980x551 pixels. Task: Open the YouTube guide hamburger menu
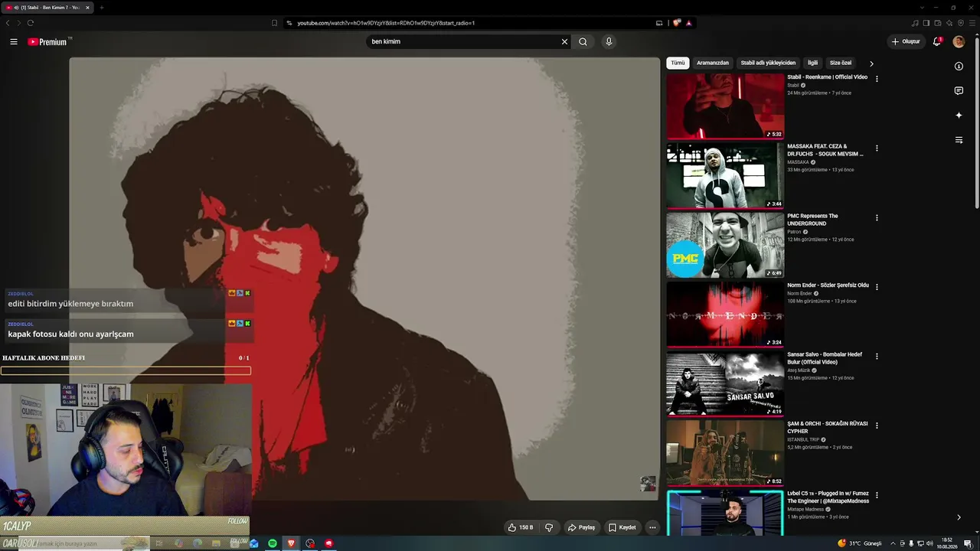(x=14, y=42)
